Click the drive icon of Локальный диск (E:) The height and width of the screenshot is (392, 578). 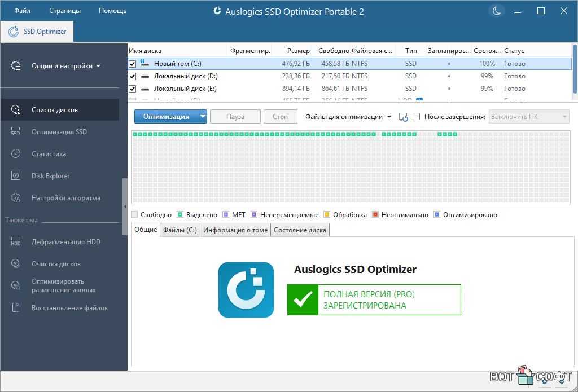[144, 89]
